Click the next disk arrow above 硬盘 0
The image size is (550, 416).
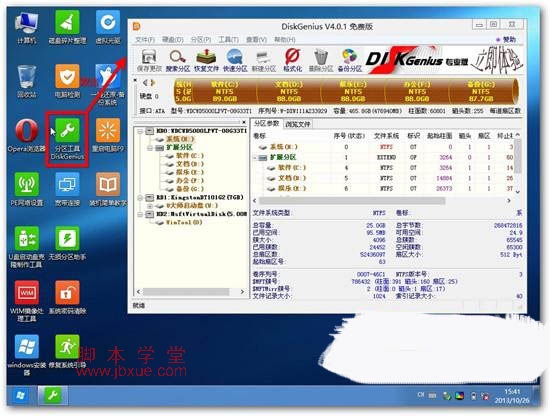[x=153, y=83]
